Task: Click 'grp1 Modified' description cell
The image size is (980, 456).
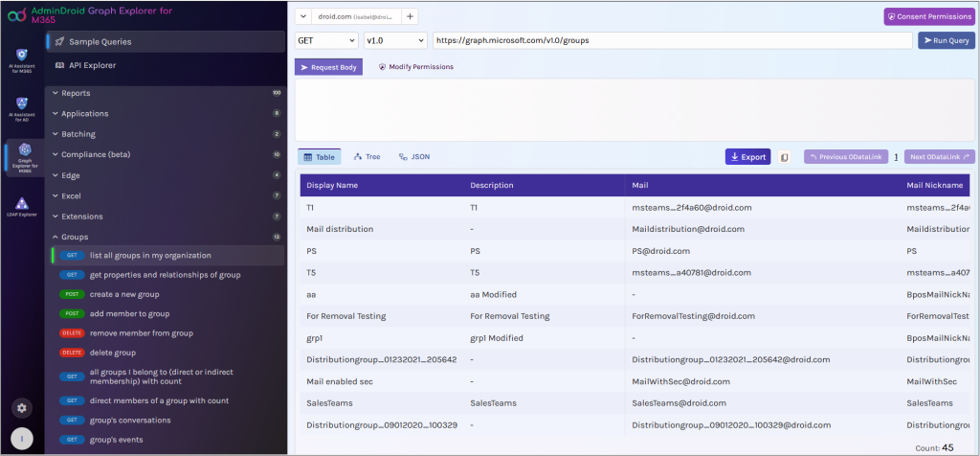Action: [497, 338]
